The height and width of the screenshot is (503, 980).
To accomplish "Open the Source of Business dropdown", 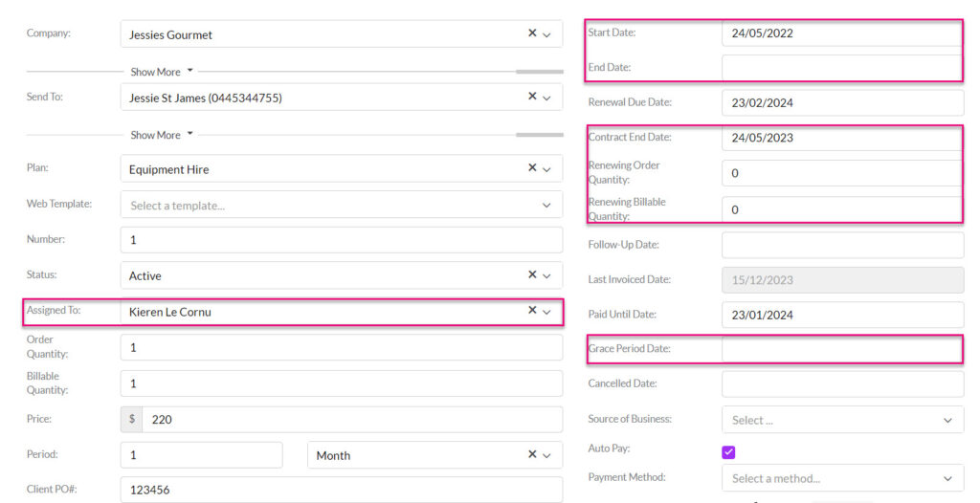I will [x=842, y=420].
